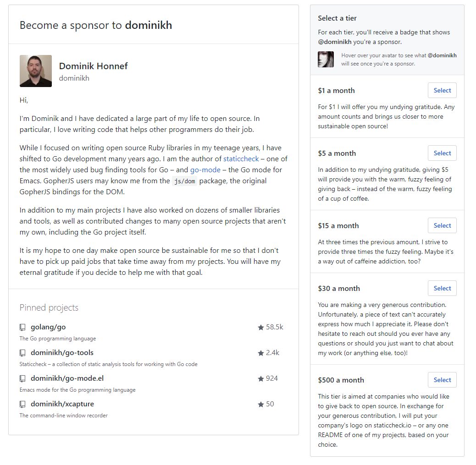Click the star icon showing 58.5k
This screenshot has width=476, height=465.
[260, 327]
